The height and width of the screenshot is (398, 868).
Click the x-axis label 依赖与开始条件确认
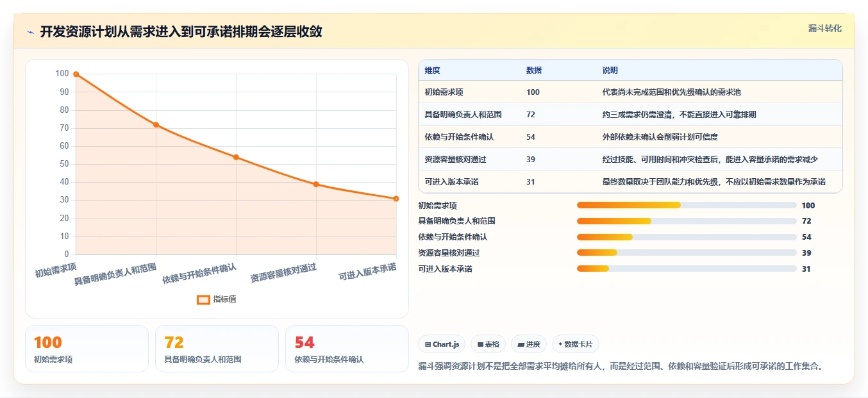pos(199,273)
